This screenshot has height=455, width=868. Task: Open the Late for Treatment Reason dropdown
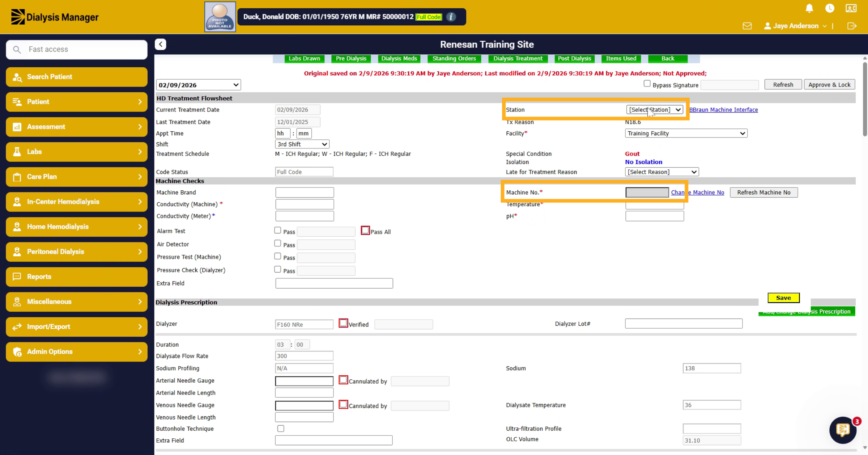[x=662, y=172]
